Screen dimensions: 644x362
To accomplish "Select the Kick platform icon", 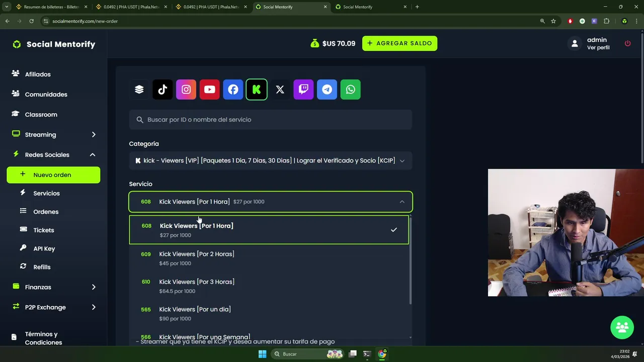I will coord(257,89).
